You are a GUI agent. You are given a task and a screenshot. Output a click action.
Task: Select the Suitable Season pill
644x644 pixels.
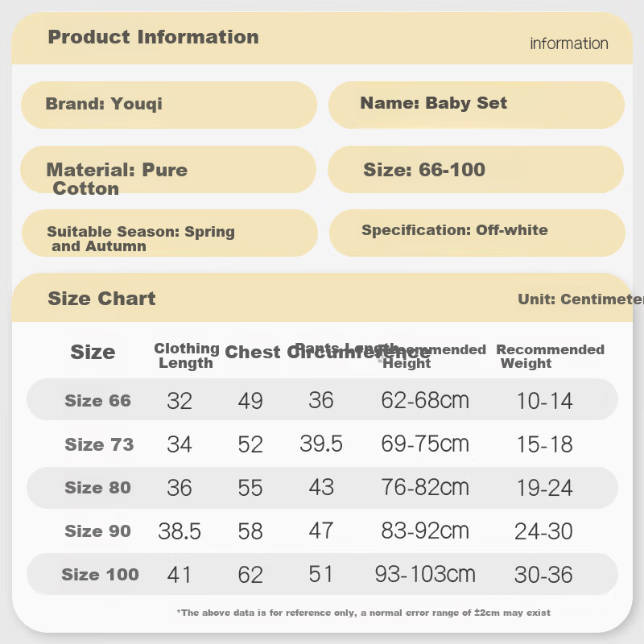pyautogui.click(x=170, y=233)
